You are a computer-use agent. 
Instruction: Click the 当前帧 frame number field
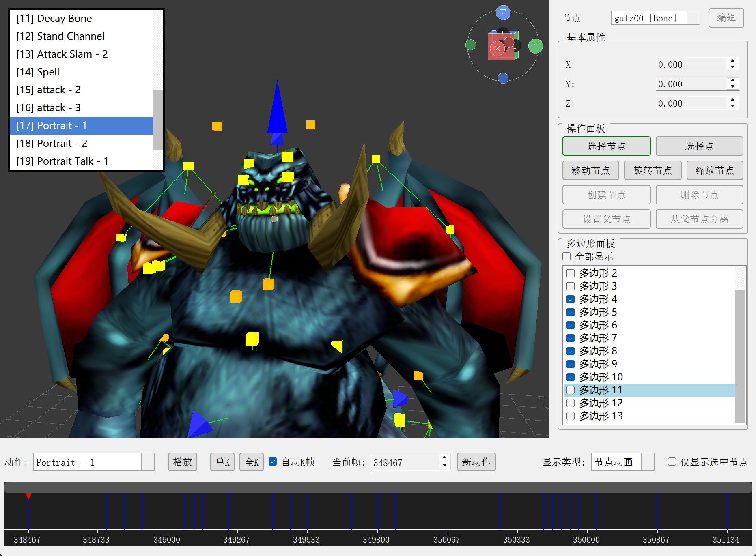pos(405,462)
